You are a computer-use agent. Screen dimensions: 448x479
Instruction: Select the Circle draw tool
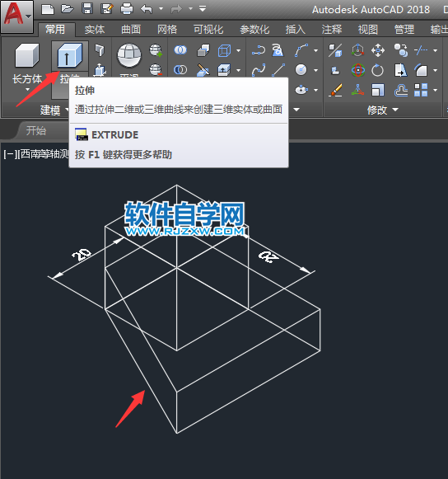tap(301, 70)
